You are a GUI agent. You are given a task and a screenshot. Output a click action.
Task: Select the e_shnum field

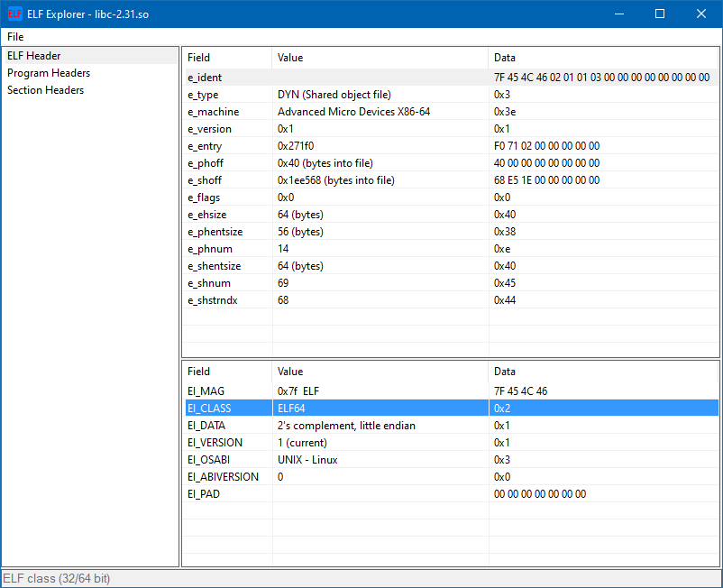click(x=209, y=283)
